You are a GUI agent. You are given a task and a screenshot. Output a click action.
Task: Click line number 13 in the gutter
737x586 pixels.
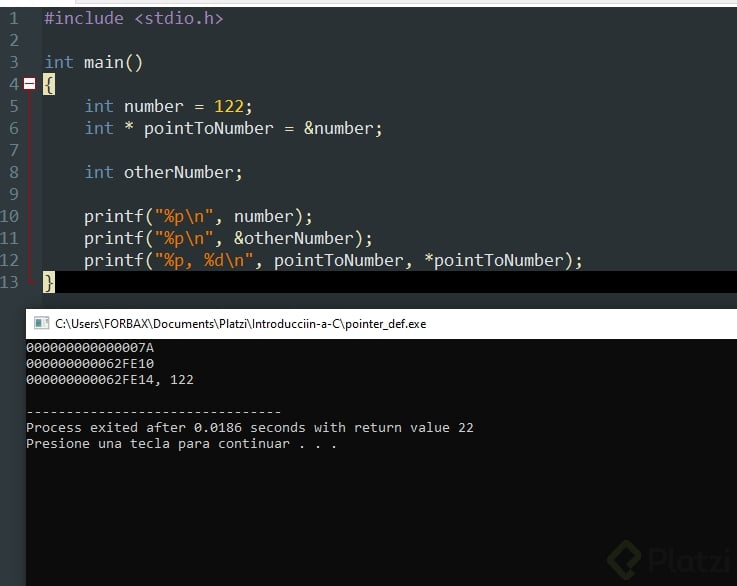(9, 282)
